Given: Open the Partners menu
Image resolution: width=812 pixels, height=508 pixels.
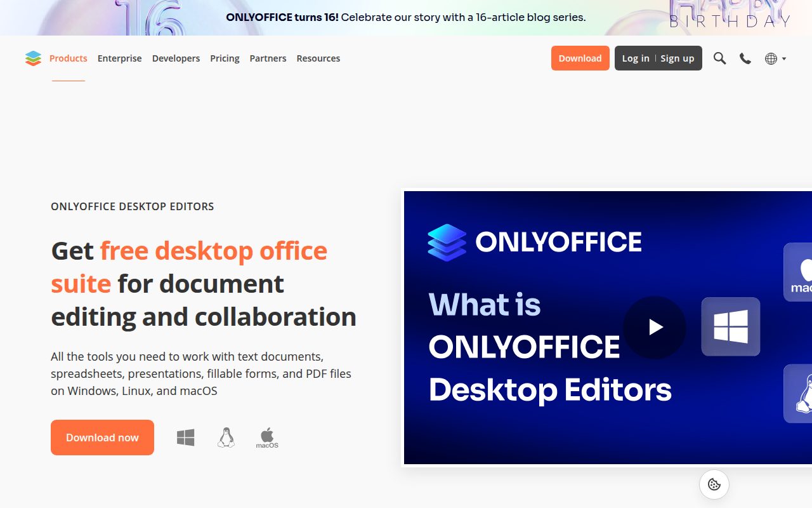Looking at the screenshot, I should point(268,58).
